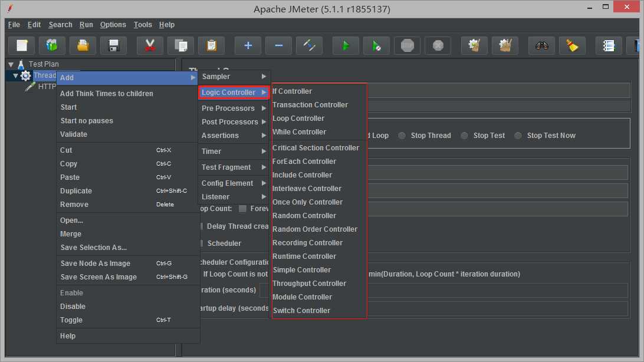Select Duplicate in context menu
Image resolution: width=644 pixels, height=362 pixels.
coord(127,191)
